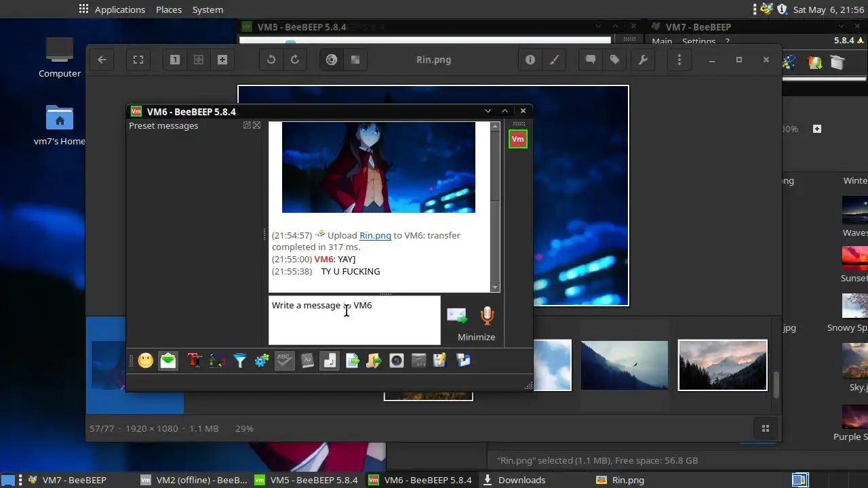Toggle the ABC spell checking button

pos(285,361)
